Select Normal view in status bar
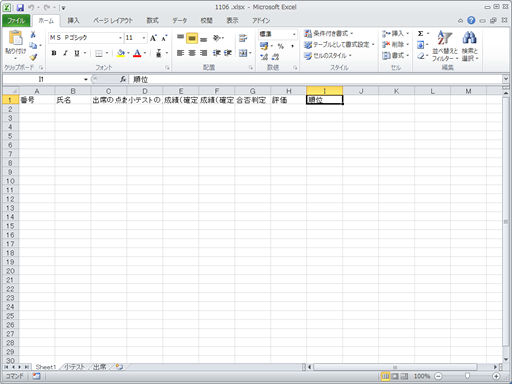The height and width of the screenshot is (384, 512). tap(385, 376)
